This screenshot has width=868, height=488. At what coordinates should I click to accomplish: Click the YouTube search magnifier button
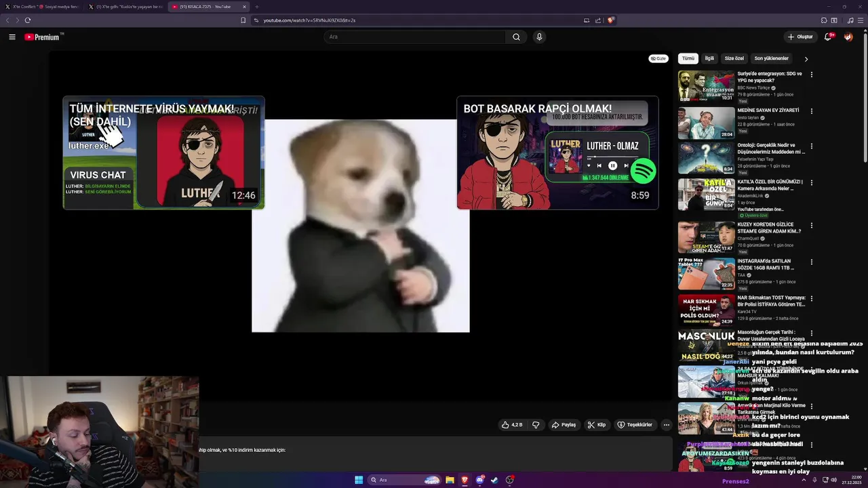(516, 37)
